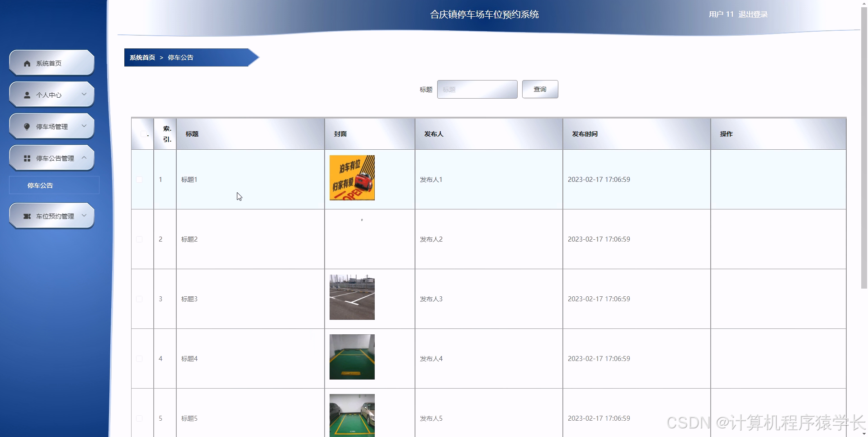Select the 停车公告 submenu item

[54, 185]
